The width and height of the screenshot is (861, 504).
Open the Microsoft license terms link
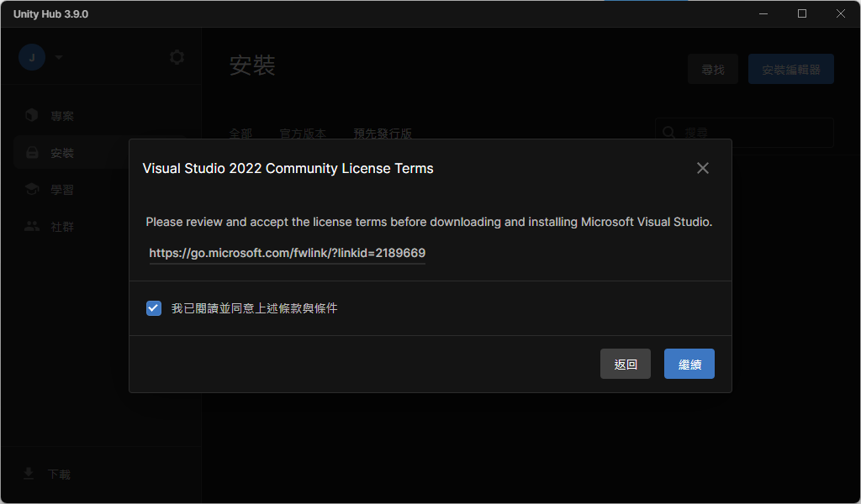coord(288,253)
